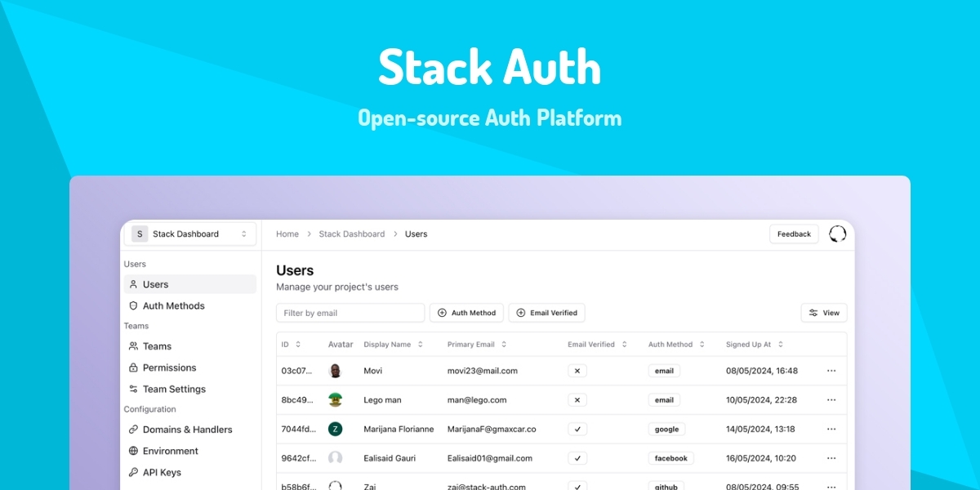Add an Auth Method filter
The width and height of the screenshot is (980, 490).
click(466, 313)
